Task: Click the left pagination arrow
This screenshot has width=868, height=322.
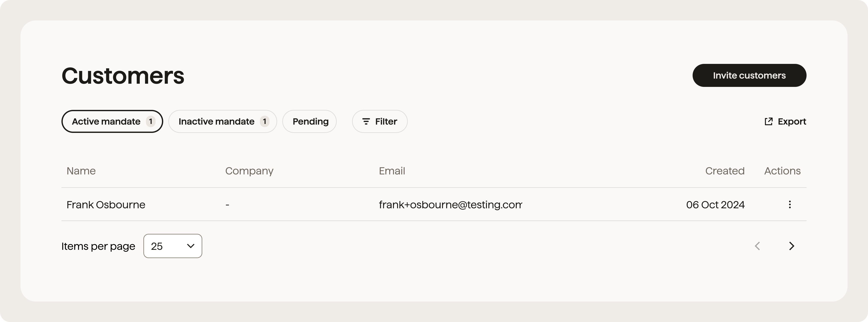Action: pos(757,246)
